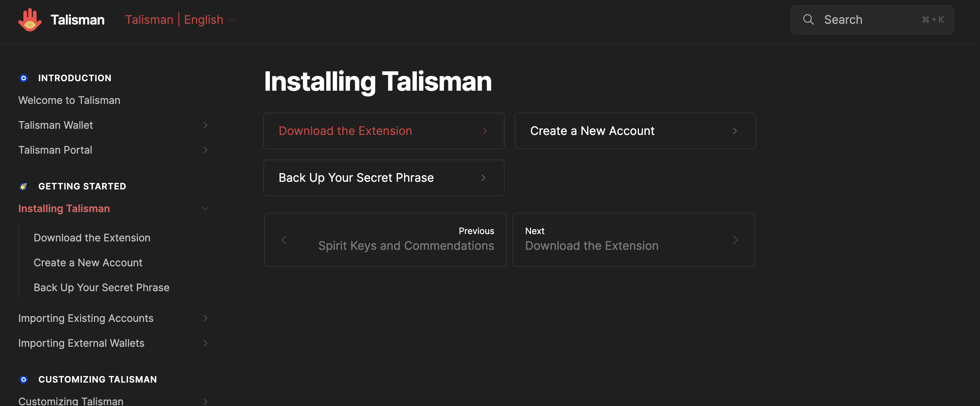Click the search magnifier icon
The height and width of the screenshot is (406, 980).
[x=808, y=20]
